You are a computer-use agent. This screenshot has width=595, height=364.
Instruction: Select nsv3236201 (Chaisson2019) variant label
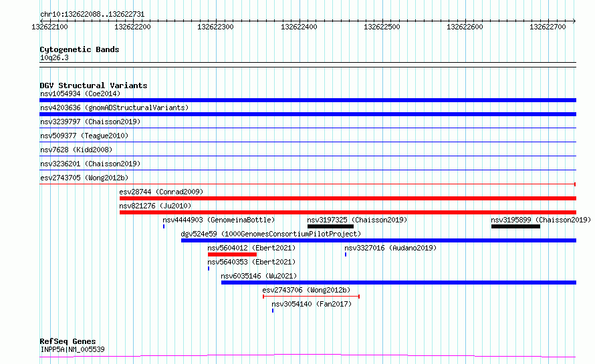pos(90,164)
